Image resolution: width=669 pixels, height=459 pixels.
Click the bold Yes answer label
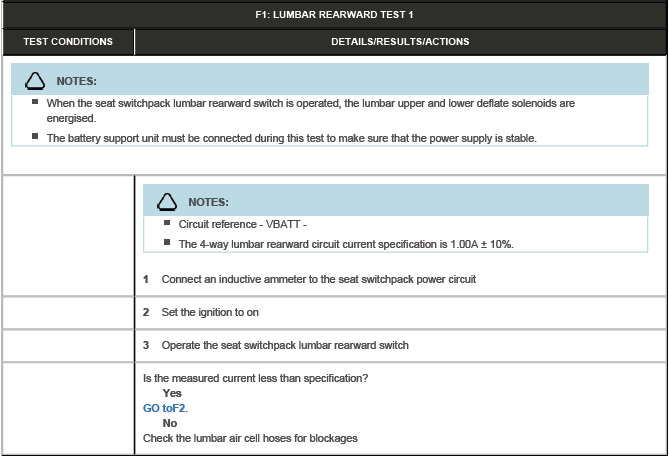pyautogui.click(x=172, y=393)
